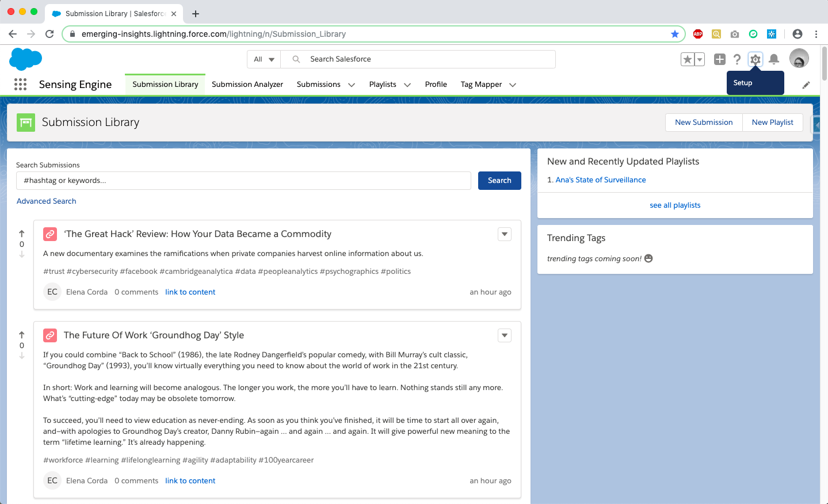The width and height of the screenshot is (828, 504).
Task: Open the user avatar profile menu
Action: coord(799,59)
